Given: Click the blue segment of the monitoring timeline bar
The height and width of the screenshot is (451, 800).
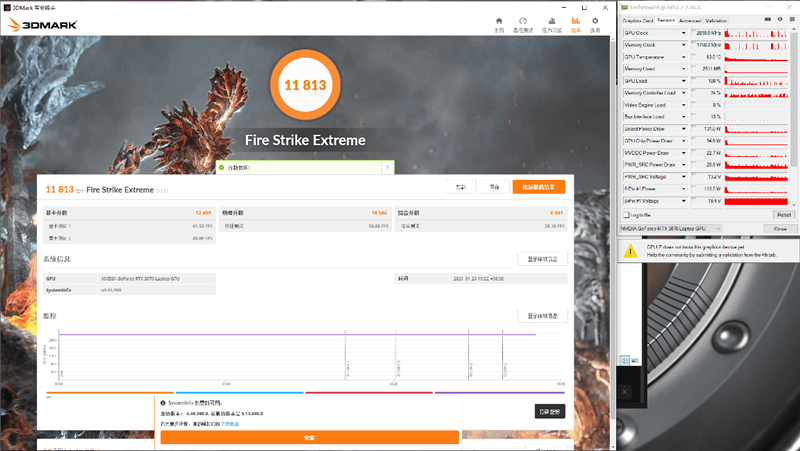Looking at the screenshot, I should tap(239, 393).
